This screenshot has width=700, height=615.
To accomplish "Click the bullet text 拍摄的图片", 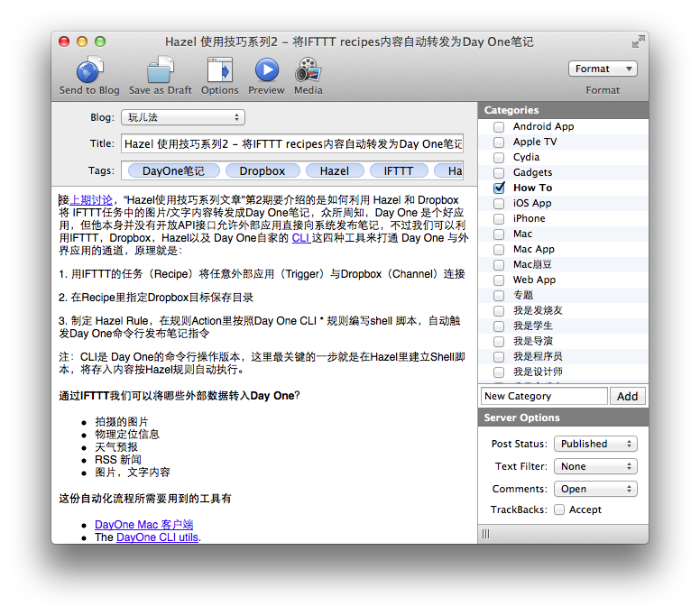I will tap(122, 422).
